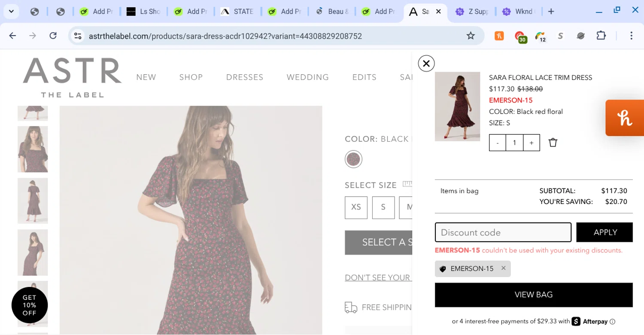The image size is (644, 335).
Task: Go back to the previous page
Action: (12, 36)
